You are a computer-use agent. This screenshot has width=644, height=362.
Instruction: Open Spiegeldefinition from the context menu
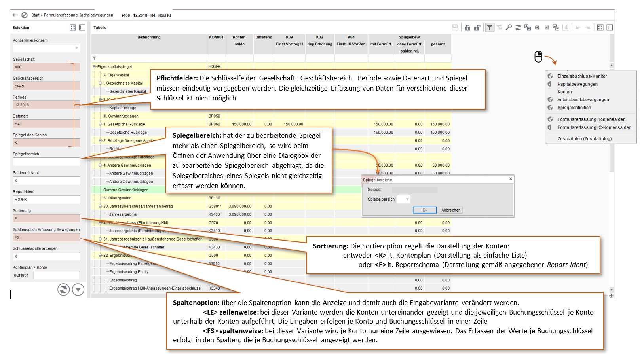pyautogui.click(x=574, y=108)
